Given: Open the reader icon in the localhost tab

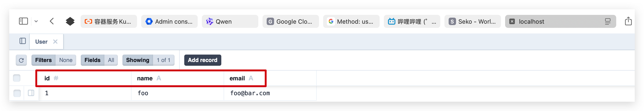Looking at the screenshot, I should 607,22.
